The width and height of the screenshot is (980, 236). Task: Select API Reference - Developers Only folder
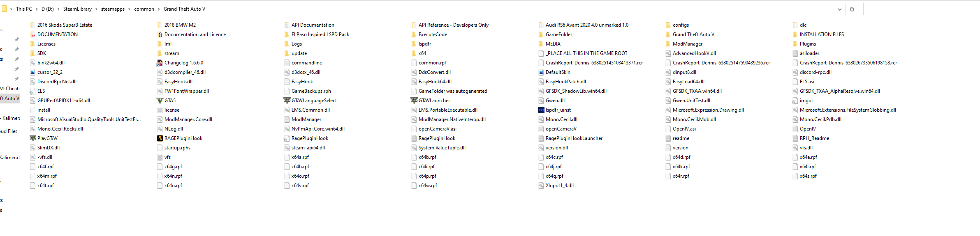(x=450, y=25)
